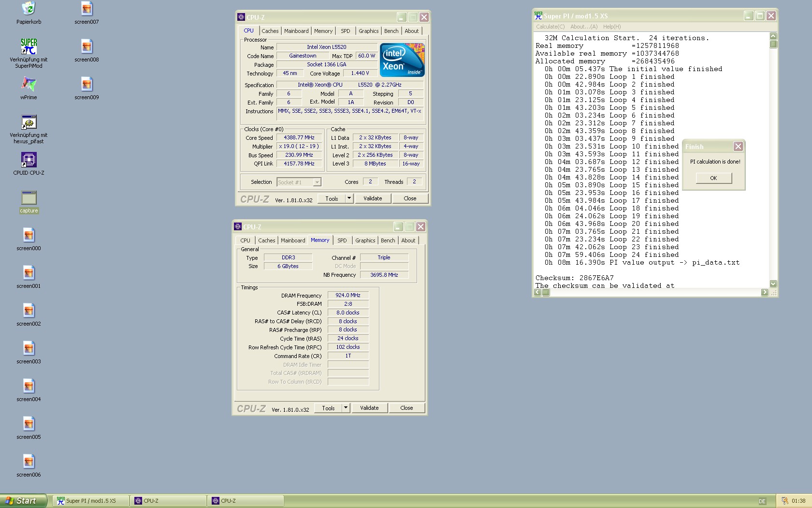812x508 pixels.
Task: Open About tab in lower CPU-Z
Action: pos(408,240)
